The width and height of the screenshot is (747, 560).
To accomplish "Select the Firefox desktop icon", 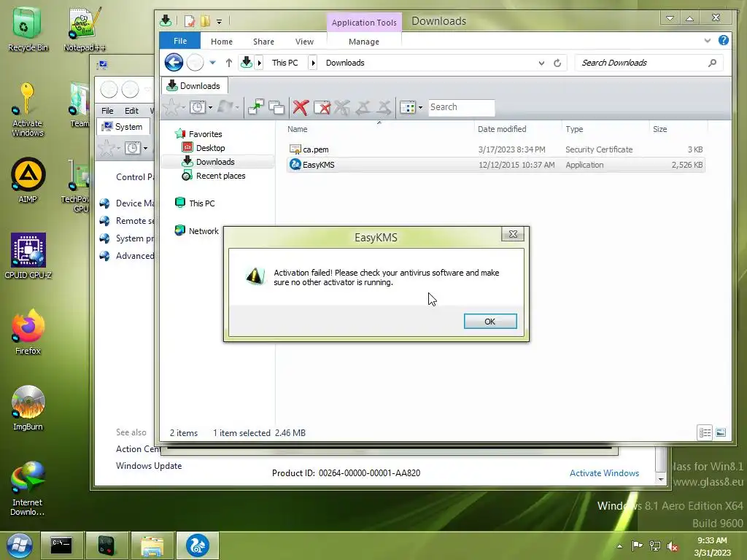I will (28, 332).
